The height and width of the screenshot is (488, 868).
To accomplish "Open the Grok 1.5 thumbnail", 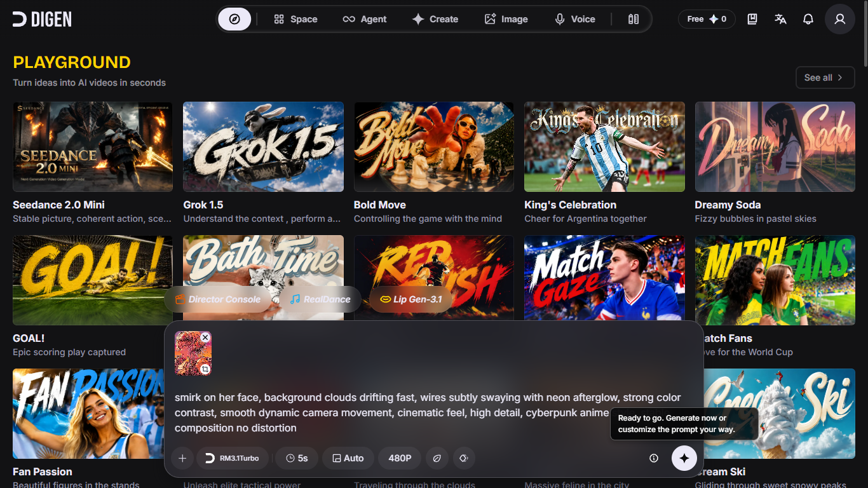I will [263, 147].
